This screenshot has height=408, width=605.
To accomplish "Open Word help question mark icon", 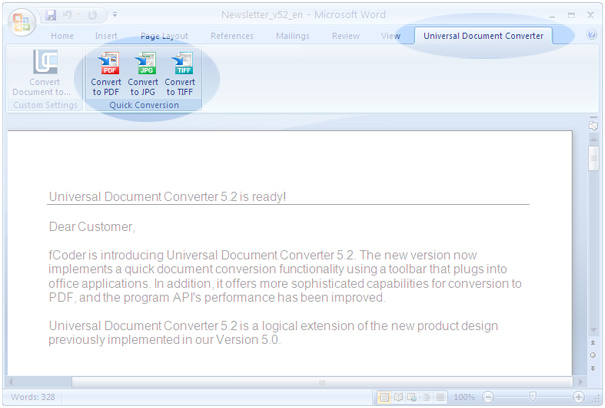I will (591, 35).
